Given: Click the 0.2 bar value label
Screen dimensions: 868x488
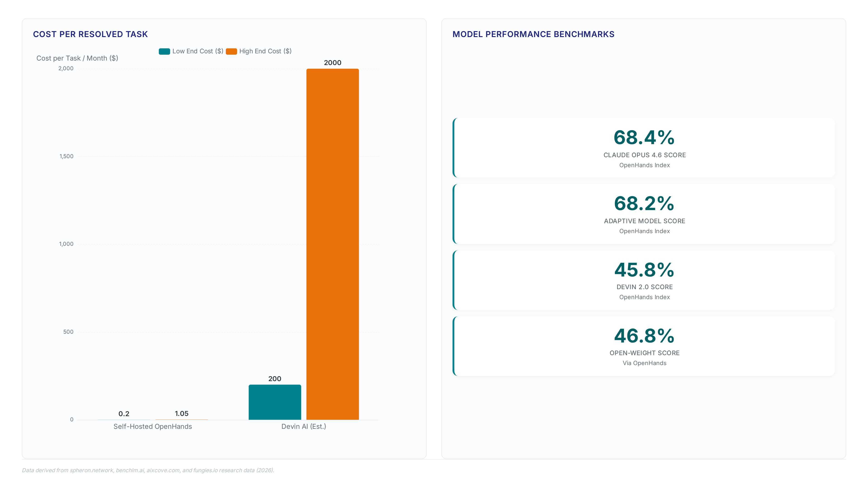Looking at the screenshot, I should pos(124,414).
